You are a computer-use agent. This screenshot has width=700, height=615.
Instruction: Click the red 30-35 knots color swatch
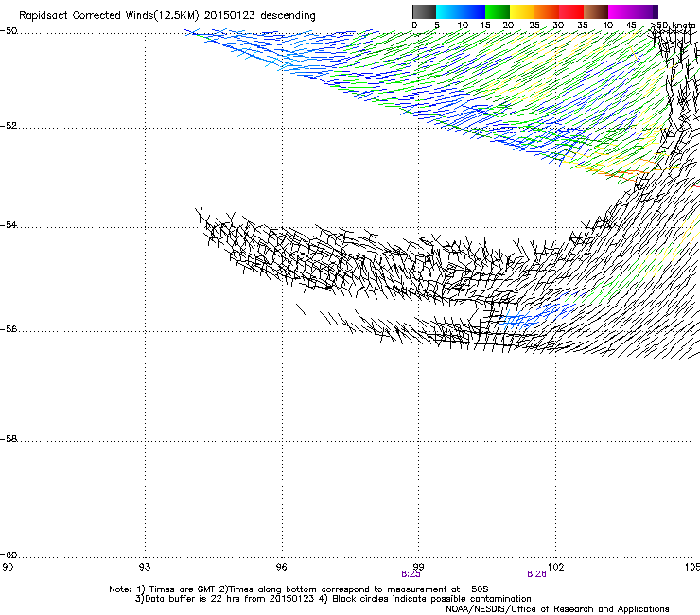571,11
